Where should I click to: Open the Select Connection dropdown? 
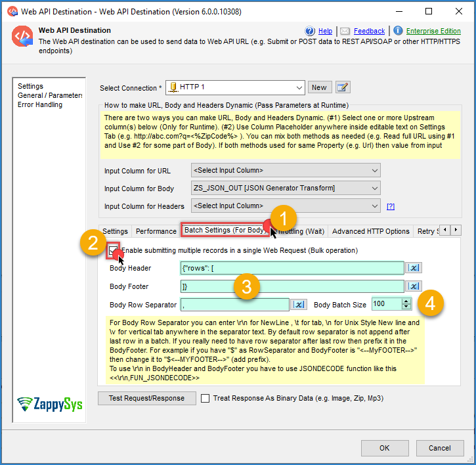[235, 87]
